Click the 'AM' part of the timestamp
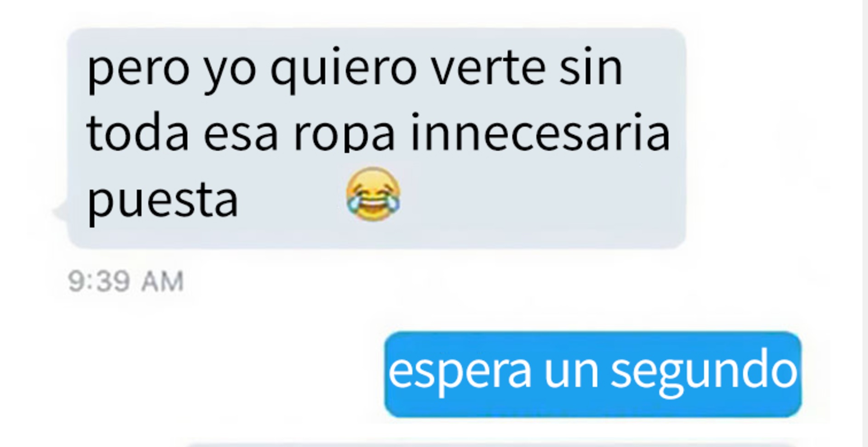This screenshot has width=868, height=447. 163,281
